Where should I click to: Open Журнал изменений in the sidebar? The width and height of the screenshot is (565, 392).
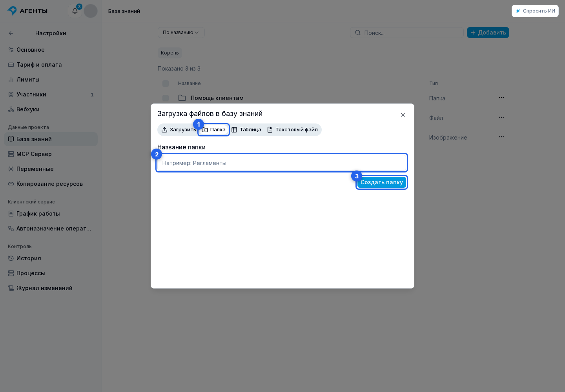point(51,288)
